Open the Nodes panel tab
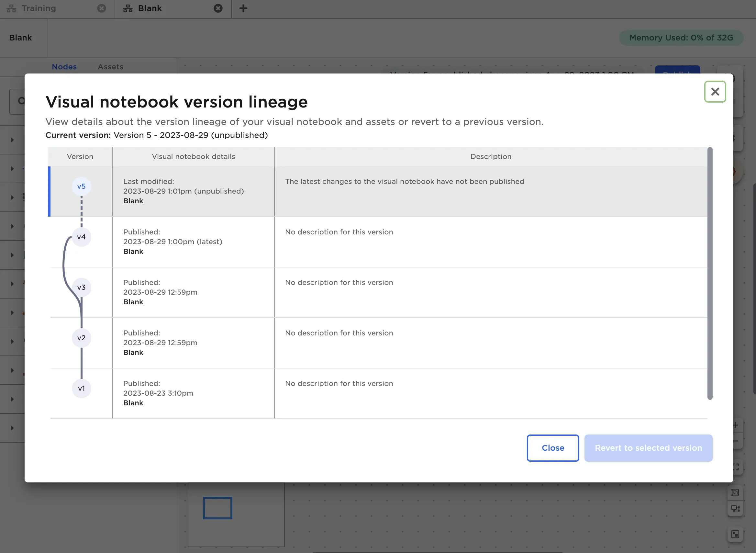 point(64,67)
